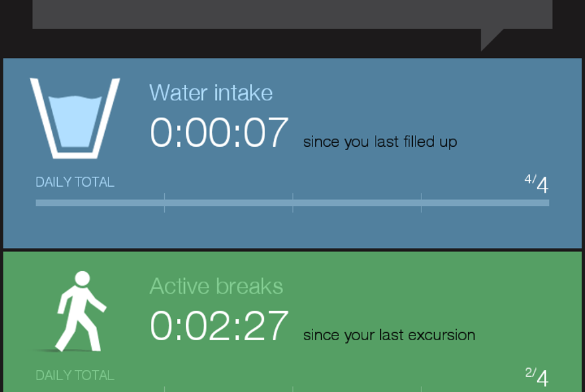Click DAILY TOTAL label in water panel

(x=75, y=182)
